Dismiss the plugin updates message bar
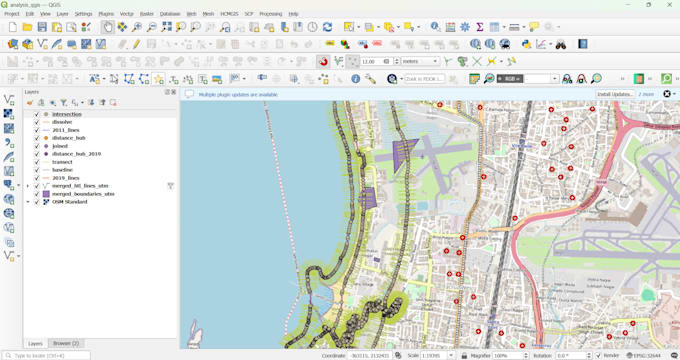The image size is (680, 360). pos(667,94)
